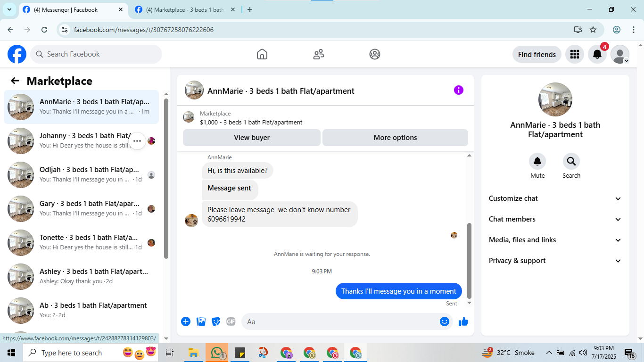Screen dimensions: 644x362
Task: Show hidden system tray icons
Action: [549, 353]
